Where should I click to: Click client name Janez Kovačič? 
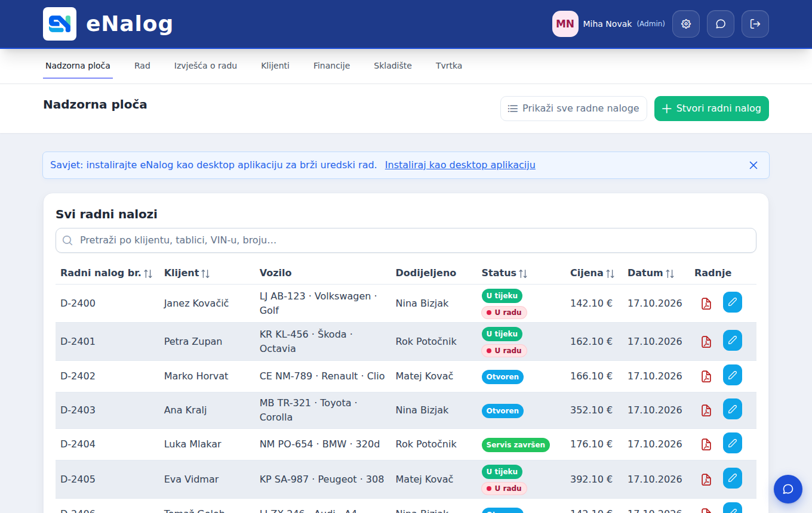pos(196,303)
